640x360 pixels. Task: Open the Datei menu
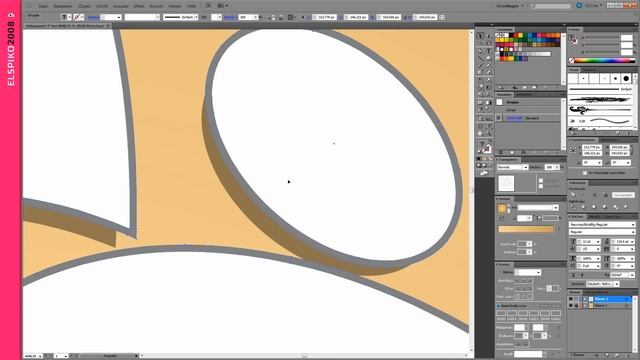coord(43,6)
